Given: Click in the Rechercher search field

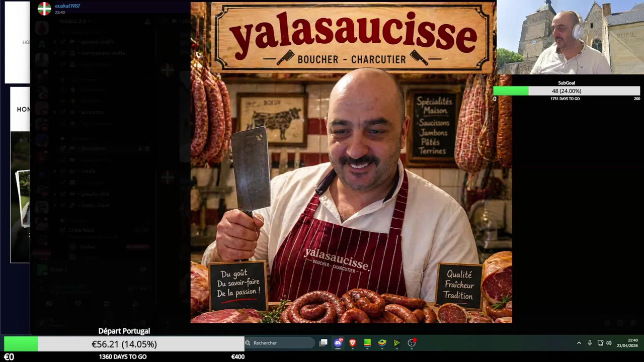Looking at the screenshot, I should coord(280,343).
